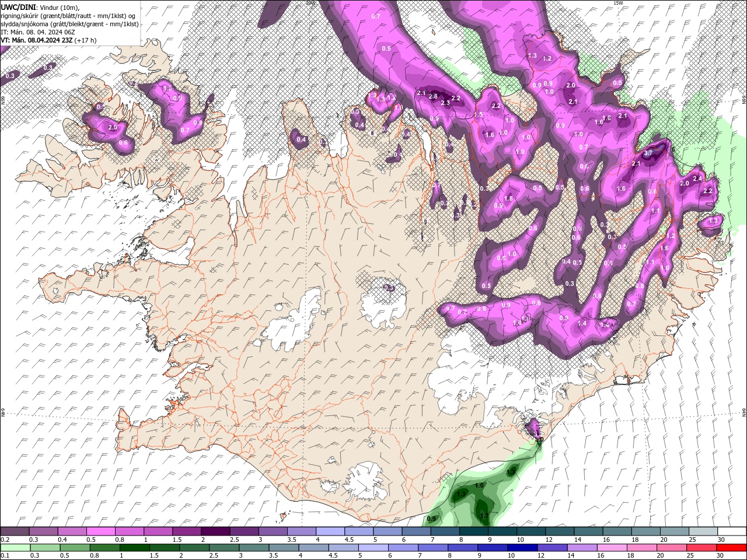Click the 2.4 snowfall value near the east coast
The image size is (747, 560).
point(697,178)
